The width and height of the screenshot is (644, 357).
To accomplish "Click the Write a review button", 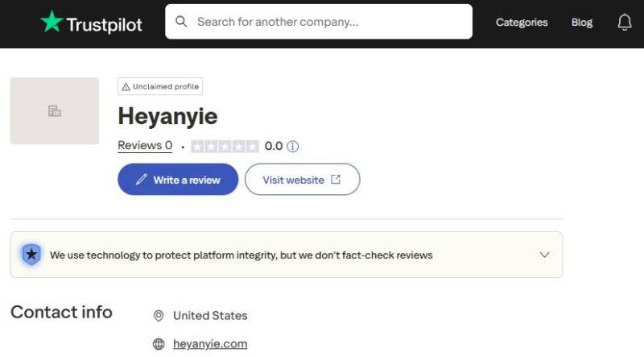I will click(178, 180).
